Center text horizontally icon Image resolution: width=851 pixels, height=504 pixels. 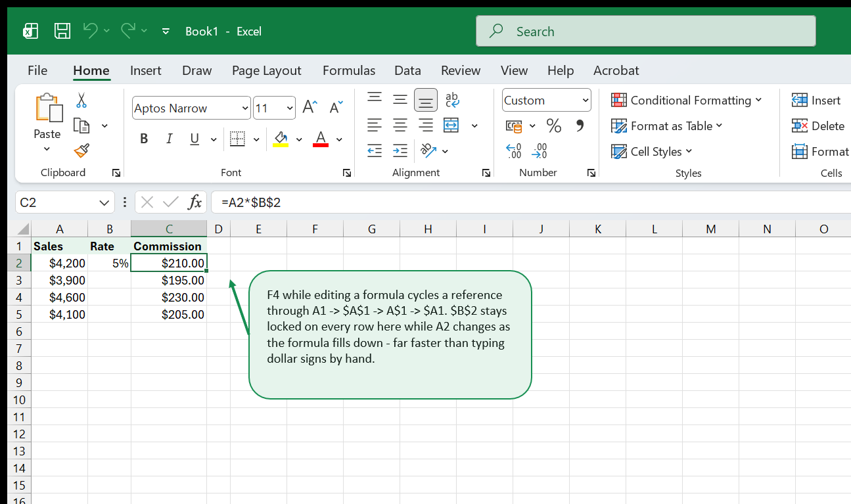(x=400, y=125)
